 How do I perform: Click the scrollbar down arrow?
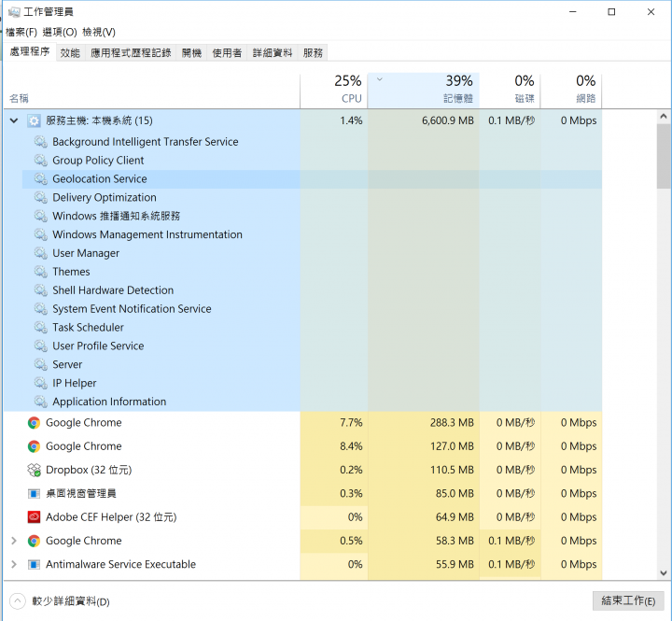point(664,573)
